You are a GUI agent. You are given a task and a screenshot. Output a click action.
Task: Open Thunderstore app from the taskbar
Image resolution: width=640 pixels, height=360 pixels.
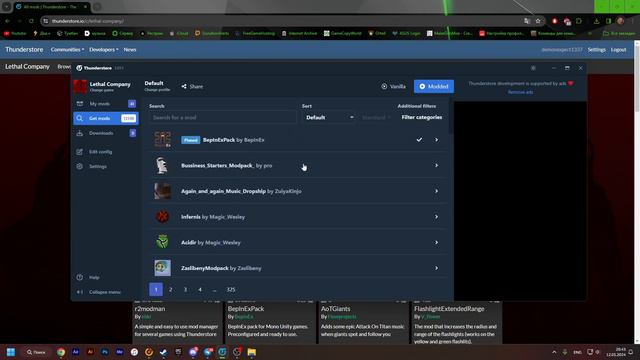click(x=222, y=352)
